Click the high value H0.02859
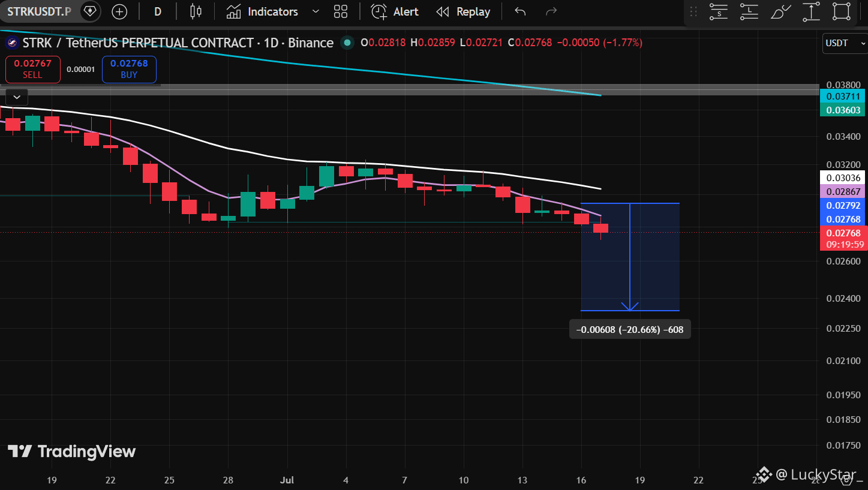Screen dimensions: 868x490 point(433,43)
